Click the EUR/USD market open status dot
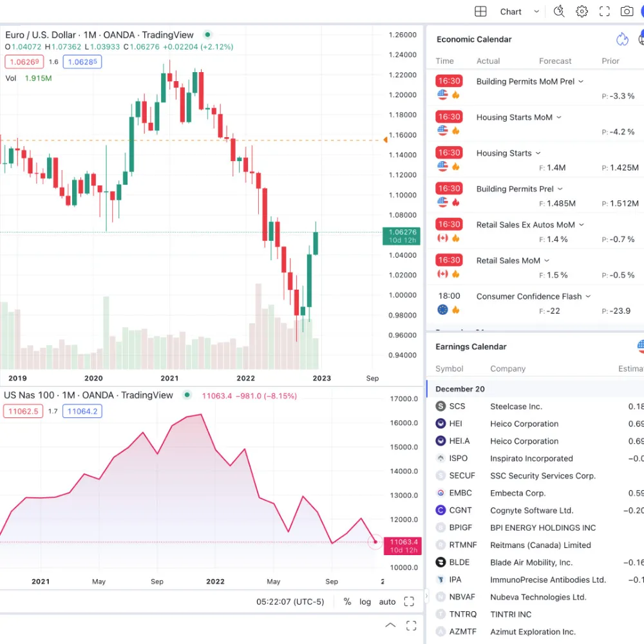This screenshot has width=644, height=644. point(207,35)
